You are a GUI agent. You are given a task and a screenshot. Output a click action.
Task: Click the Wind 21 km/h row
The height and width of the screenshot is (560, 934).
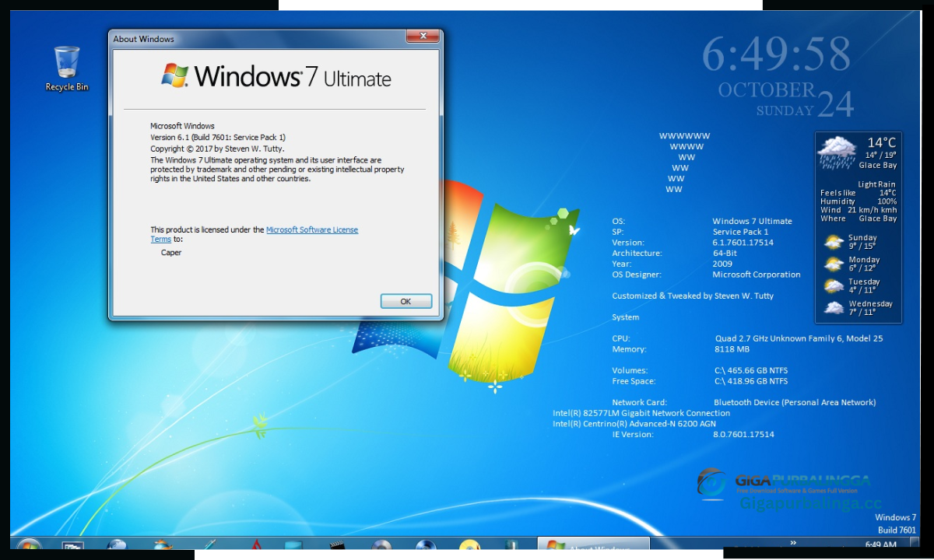click(859, 210)
